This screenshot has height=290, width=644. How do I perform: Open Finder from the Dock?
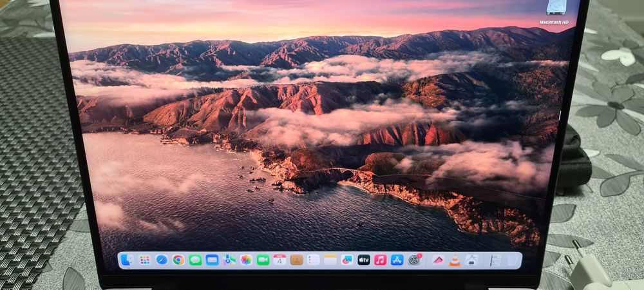click(x=128, y=260)
